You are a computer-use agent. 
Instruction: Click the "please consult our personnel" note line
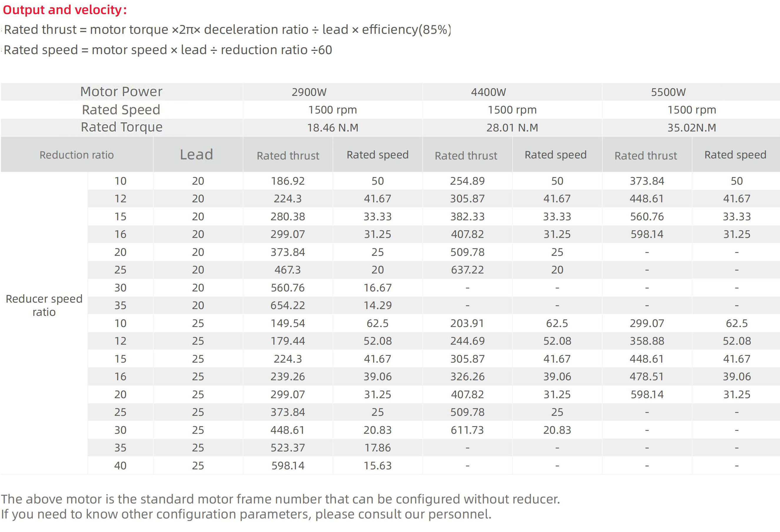(246, 514)
